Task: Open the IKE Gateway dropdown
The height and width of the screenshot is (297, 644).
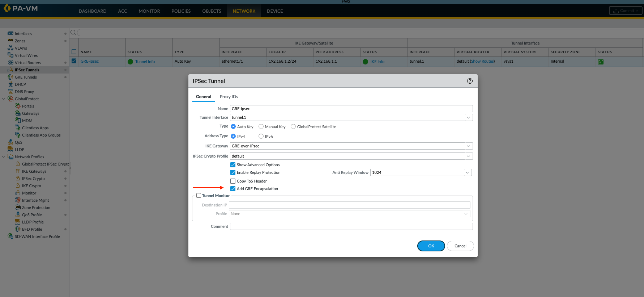Action: tap(468, 146)
